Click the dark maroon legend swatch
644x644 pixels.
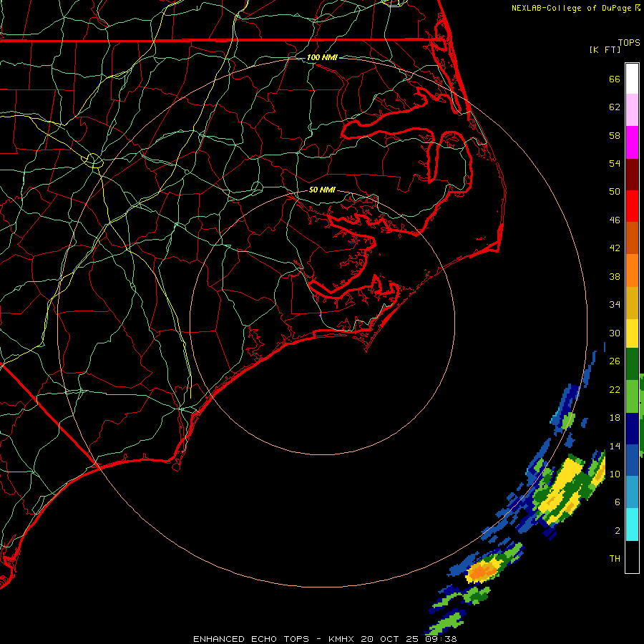tap(632, 174)
